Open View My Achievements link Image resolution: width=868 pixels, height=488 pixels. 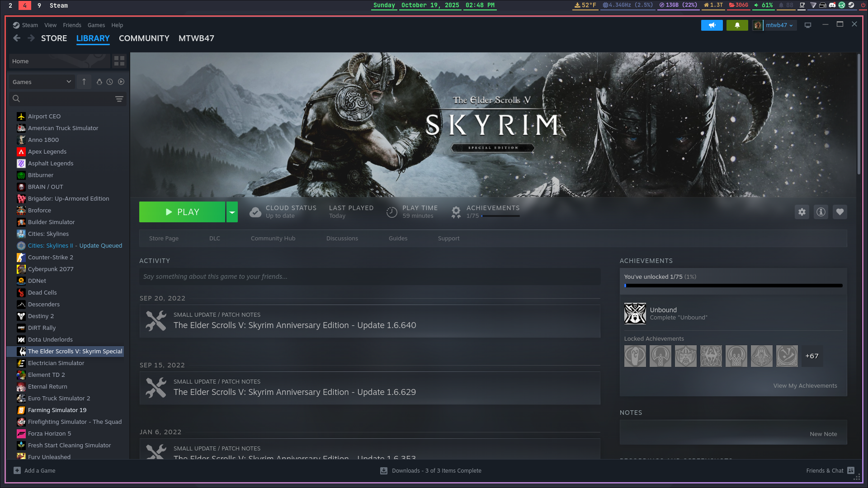click(805, 385)
